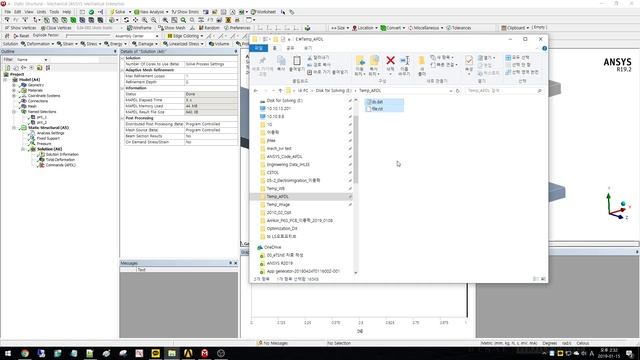Image resolution: width=640 pixels, height=360 pixels.
Task: Open ANSYS_Code_APDL folder in navigation pane
Action: point(284,156)
